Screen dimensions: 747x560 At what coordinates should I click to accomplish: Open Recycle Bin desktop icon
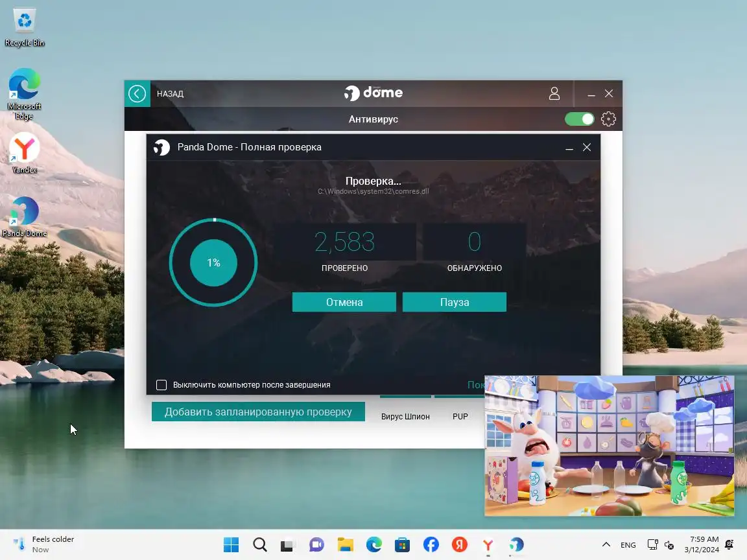[24, 28]
